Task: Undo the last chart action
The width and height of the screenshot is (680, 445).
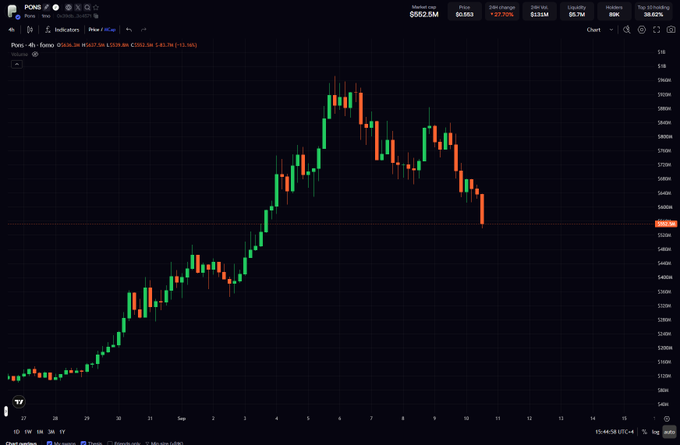Action: pos(129,29)
